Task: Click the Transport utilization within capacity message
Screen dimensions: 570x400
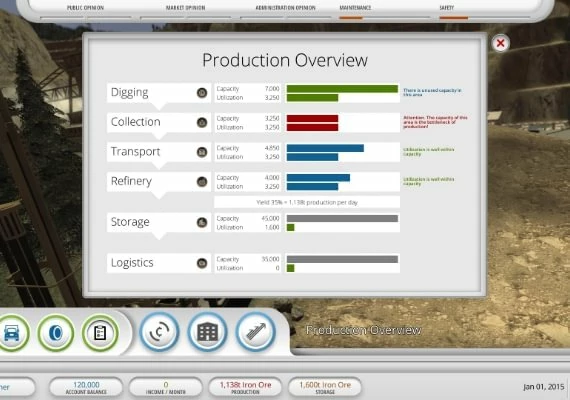Action: click(x=429, y=152)
